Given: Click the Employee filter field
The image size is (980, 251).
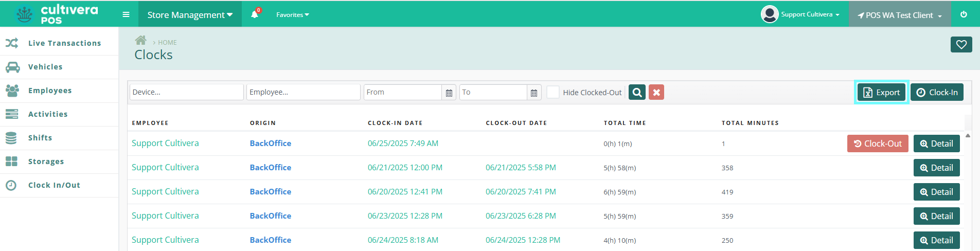Looking at the screenshot, I should click(304, 92).
